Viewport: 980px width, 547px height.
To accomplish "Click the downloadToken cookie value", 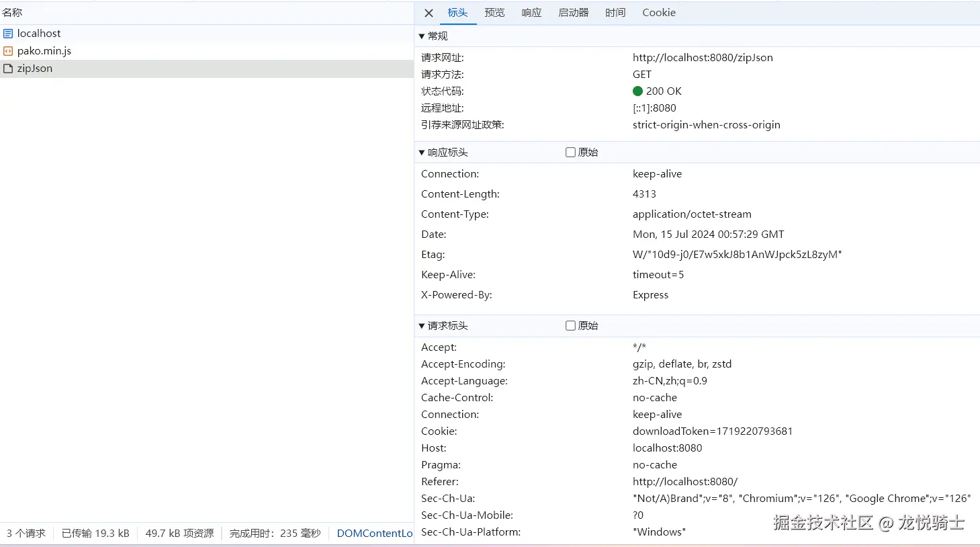I will point(713,431).
